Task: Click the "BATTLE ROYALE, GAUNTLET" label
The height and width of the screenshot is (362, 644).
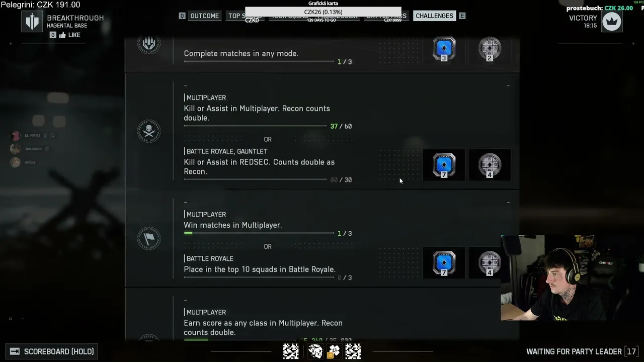Action: (x=227, y=151)
